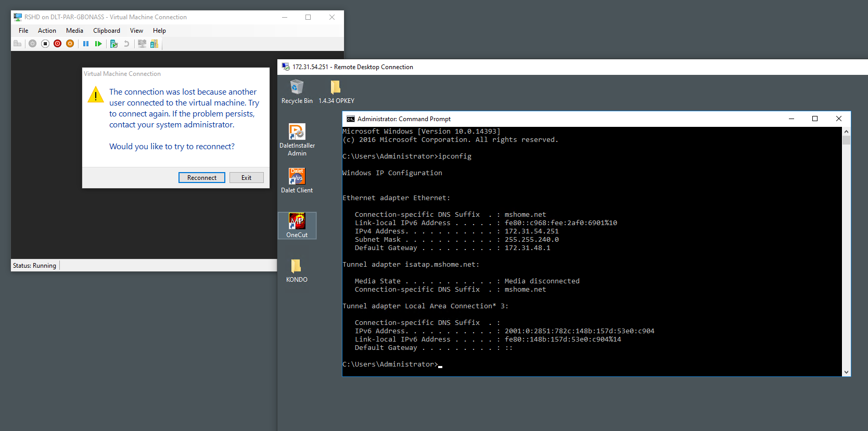Viewport: 868px width, 431px height.
Task: Select the Recycle Bin desktop icon
Action: pyautogui.click(x=297, y=92)
